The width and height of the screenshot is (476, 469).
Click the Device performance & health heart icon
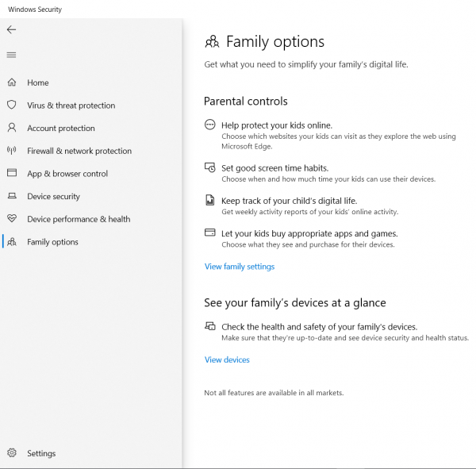(12, 218)
